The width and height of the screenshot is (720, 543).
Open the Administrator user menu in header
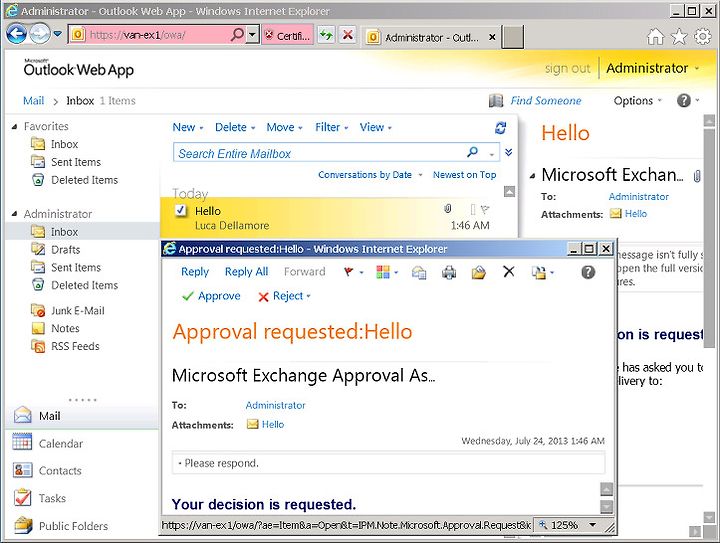652,68
